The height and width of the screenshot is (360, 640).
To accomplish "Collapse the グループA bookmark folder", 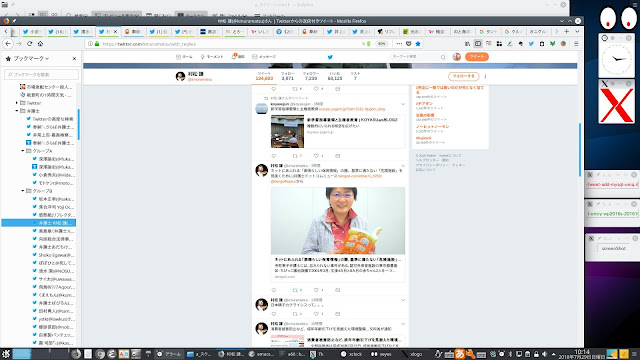I will [23, 151].
